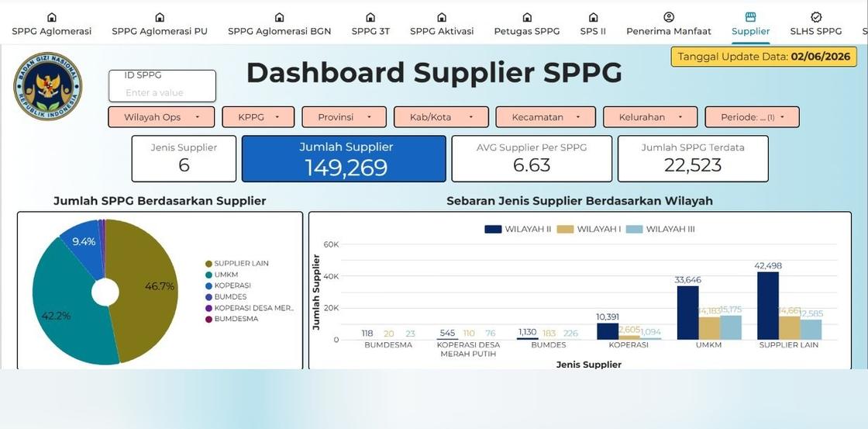Viewport: 868px width, 429px height.
Task: Click the home icon above SPPG Aktivasi
Action: [x=442, y=17]
